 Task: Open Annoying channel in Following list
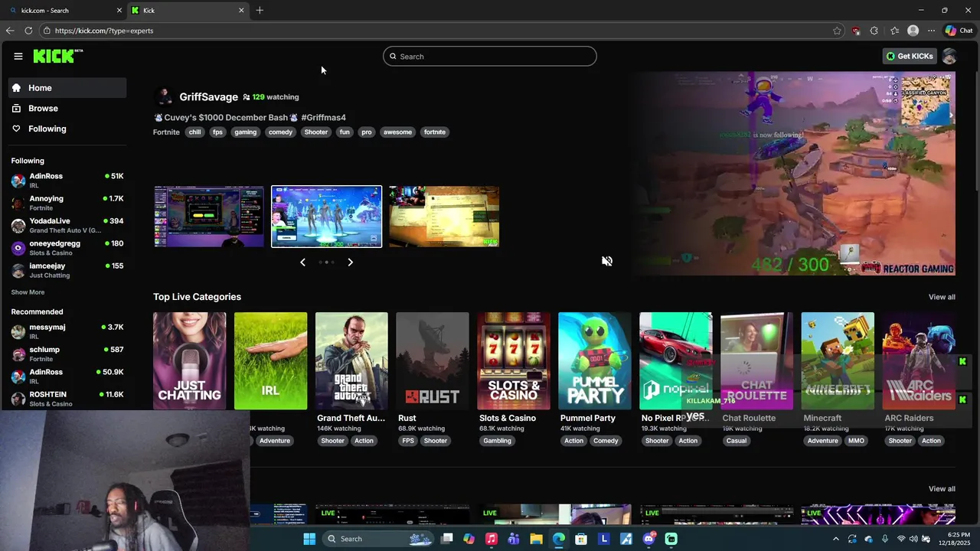tap(67, 203)
